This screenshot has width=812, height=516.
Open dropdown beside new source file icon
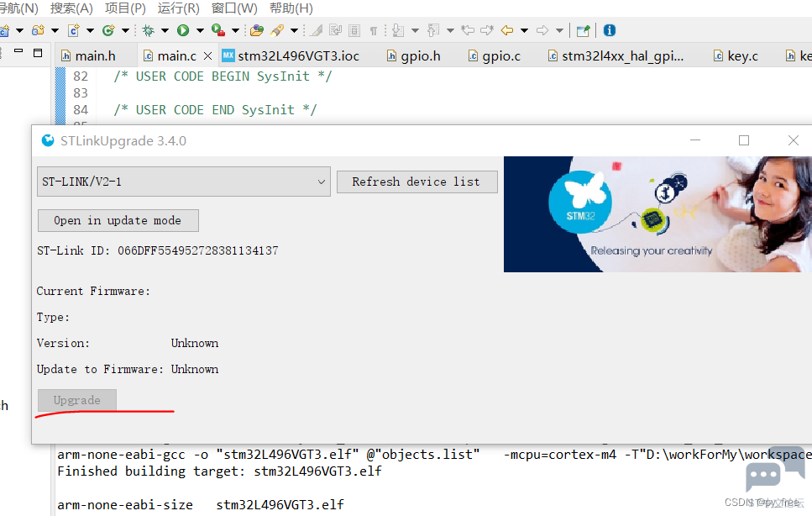coord(90,30)
